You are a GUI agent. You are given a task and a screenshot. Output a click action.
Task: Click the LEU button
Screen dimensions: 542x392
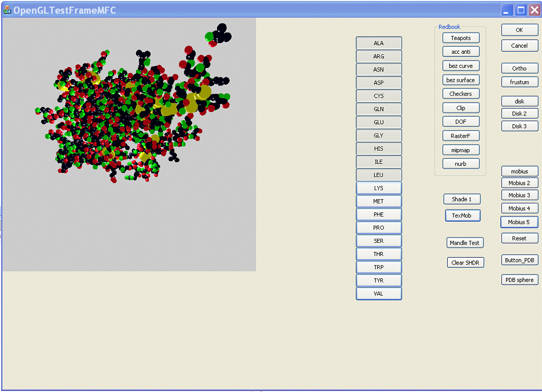[x=379, y=175]
